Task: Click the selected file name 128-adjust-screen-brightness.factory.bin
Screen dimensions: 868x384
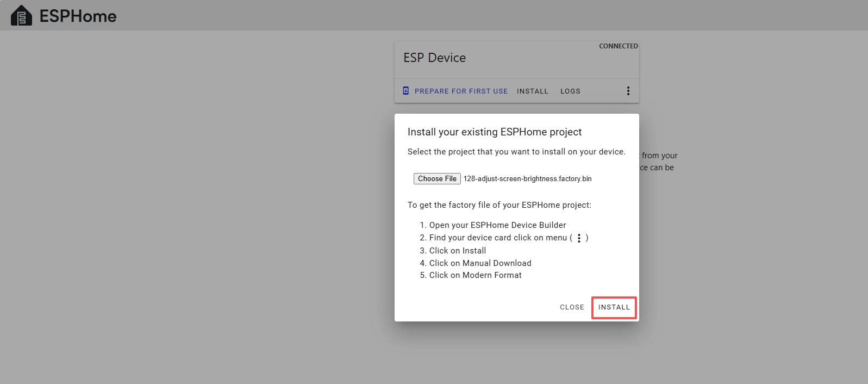Action: point(527,178)
